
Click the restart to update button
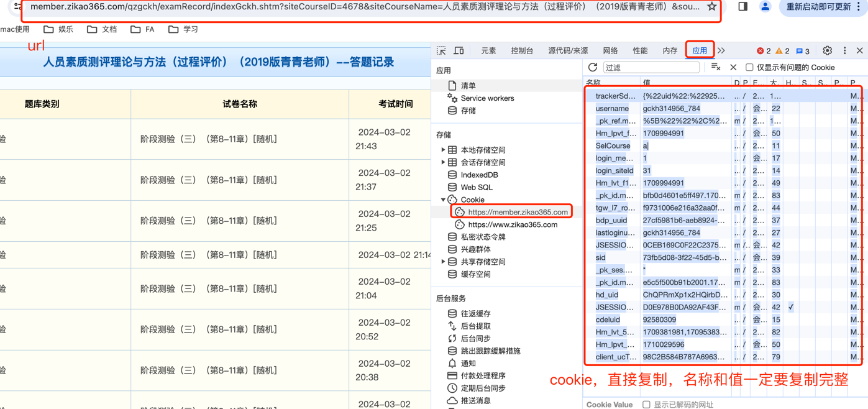818,7
